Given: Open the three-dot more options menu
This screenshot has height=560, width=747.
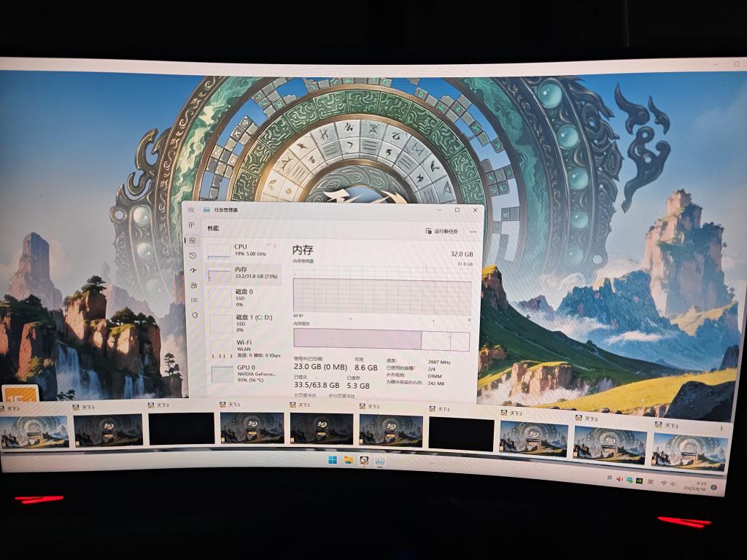Looking at the screenshot, I should click(473, 232).
